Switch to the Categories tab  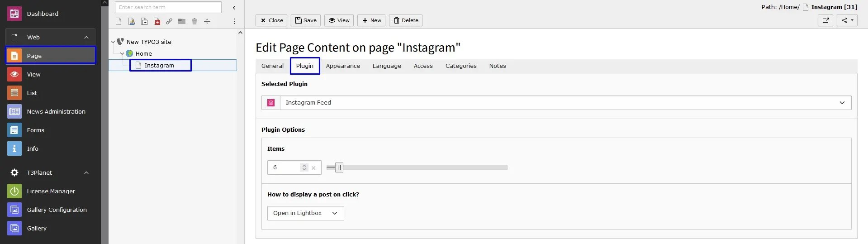pos(461,66)
